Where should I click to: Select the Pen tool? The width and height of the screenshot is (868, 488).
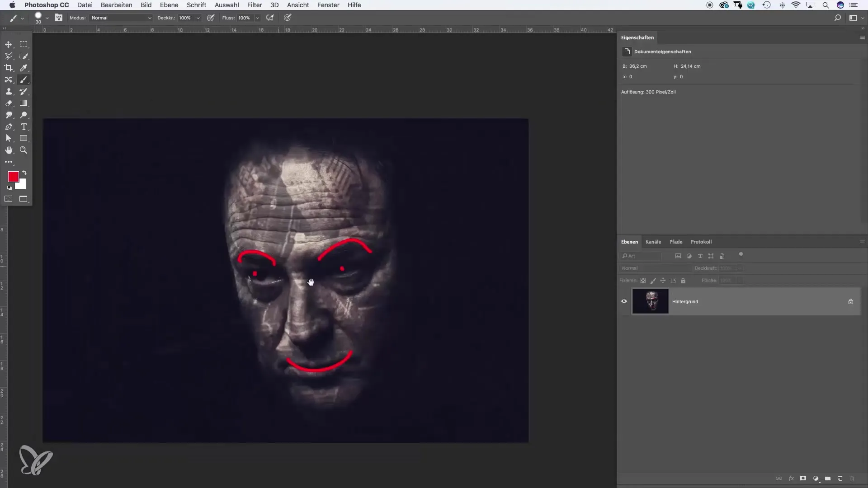pos(9,127)
